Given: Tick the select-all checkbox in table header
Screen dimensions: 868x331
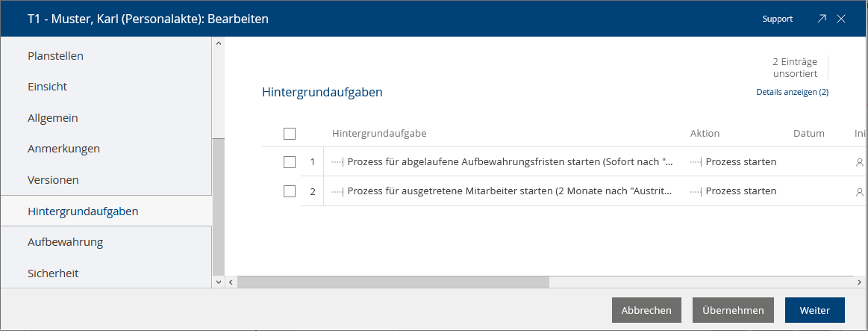Looking at the screenshot, I should pyautogui.click(x=289, y=134).
